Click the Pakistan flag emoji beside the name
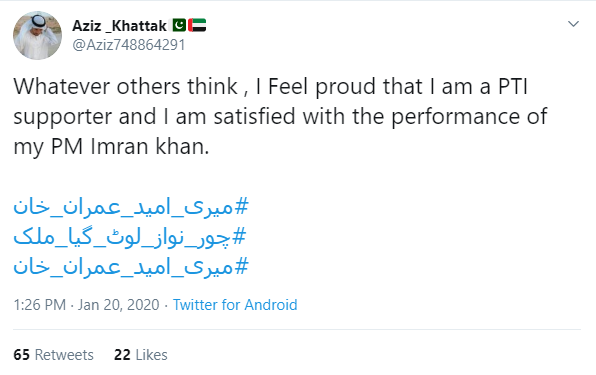The height and width of the screenshot is (375, 596). pyautogui.click(x=179, y=25)
